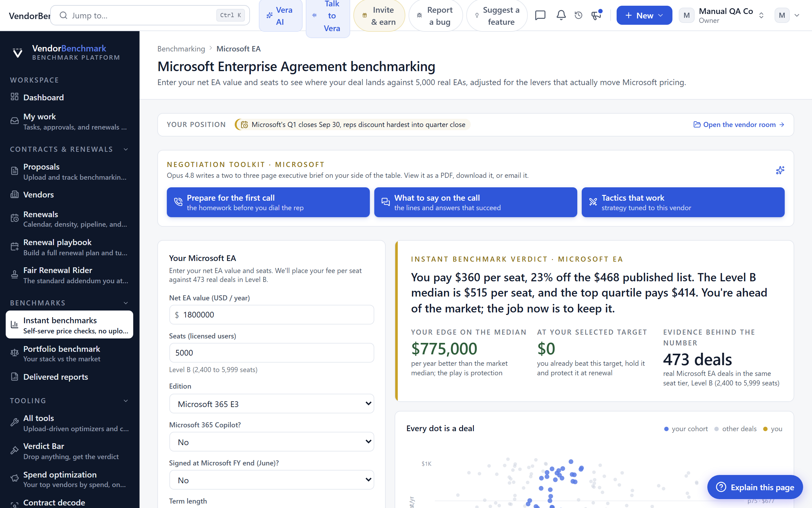
Task: Click the Benchmarking breadcrumb link
Action: tap(181, 49)
